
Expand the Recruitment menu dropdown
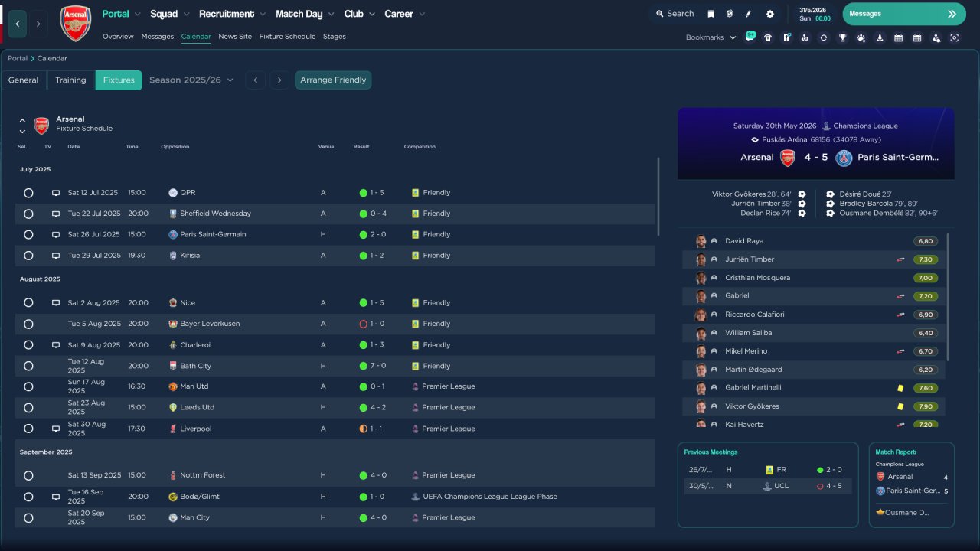pyautogui.click(x=232, y=14)
